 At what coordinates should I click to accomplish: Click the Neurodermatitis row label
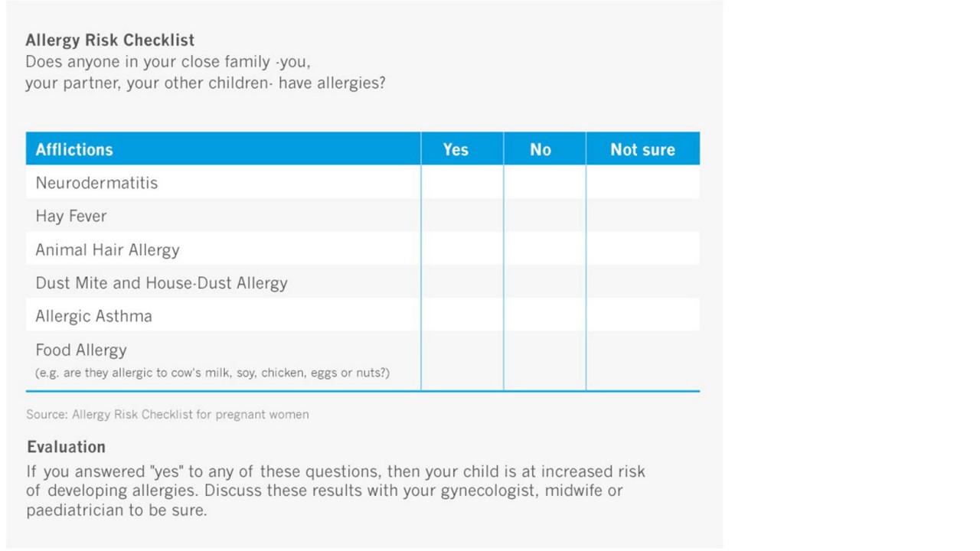point(96,183)
